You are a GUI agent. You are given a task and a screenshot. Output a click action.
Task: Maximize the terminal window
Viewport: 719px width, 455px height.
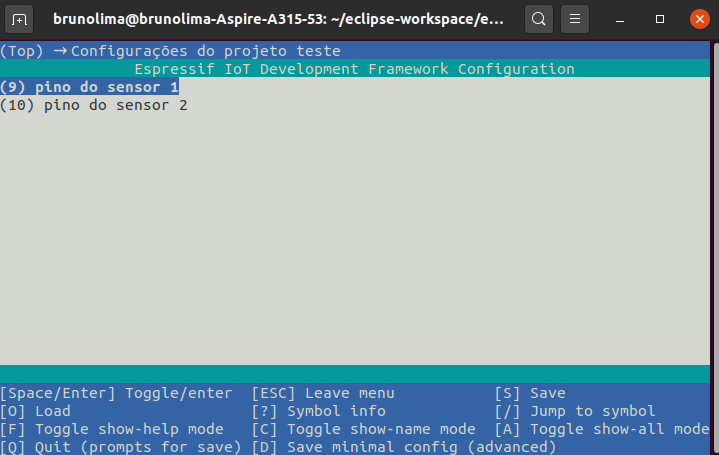click(660, 19)
